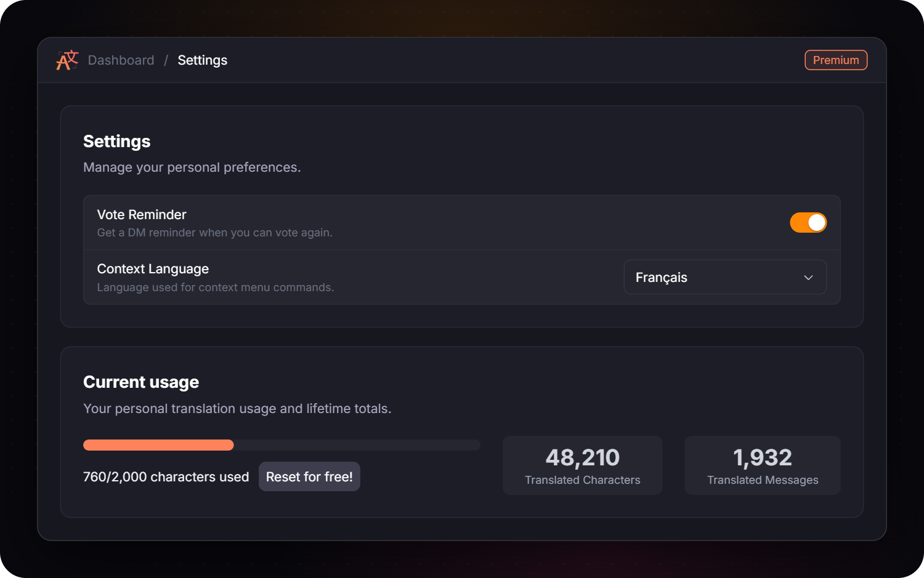
Task: Disable the Vote Reminder toggle
Action: (808, 223)
